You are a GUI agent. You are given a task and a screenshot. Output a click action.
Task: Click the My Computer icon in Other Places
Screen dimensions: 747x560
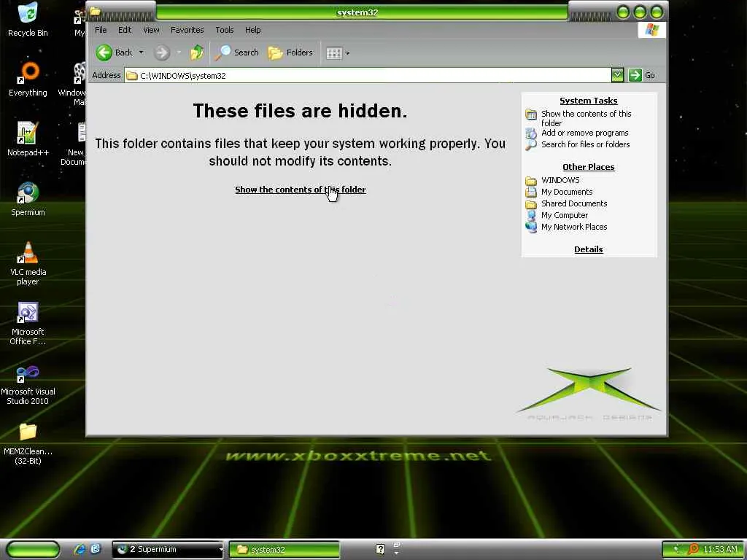[x=531, y=215]
